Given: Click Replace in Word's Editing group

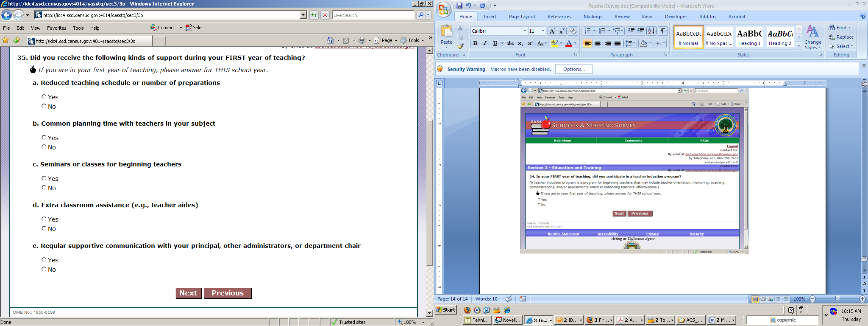Looking at the screenshot, I should [842, 37].
